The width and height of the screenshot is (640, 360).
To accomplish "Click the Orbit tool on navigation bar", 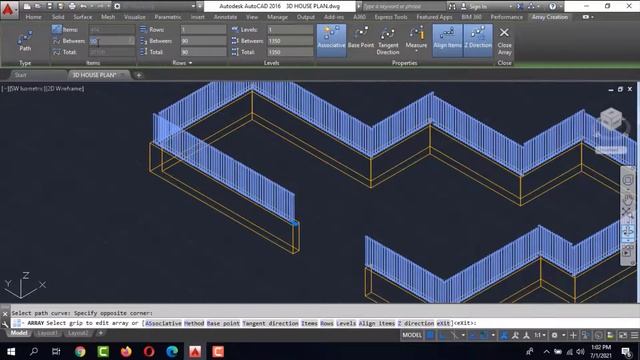I will pyautogui.click(x=627, y=231).
